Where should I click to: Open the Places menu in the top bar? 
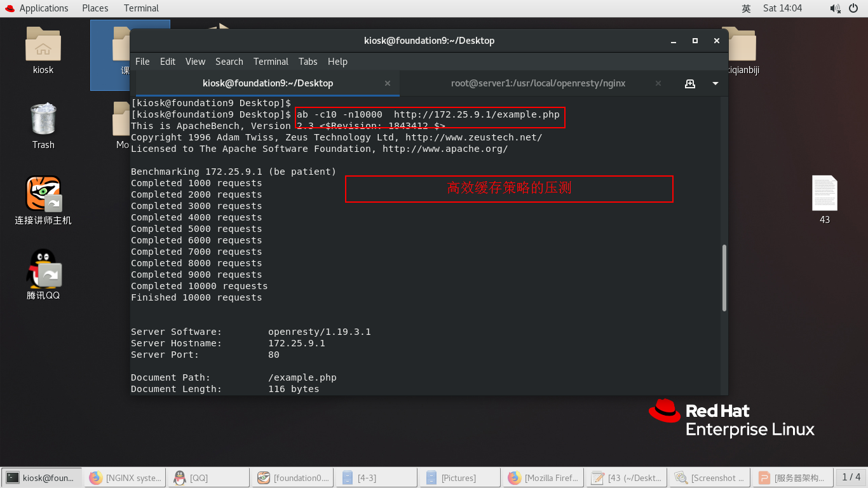[x=95, y=8]
